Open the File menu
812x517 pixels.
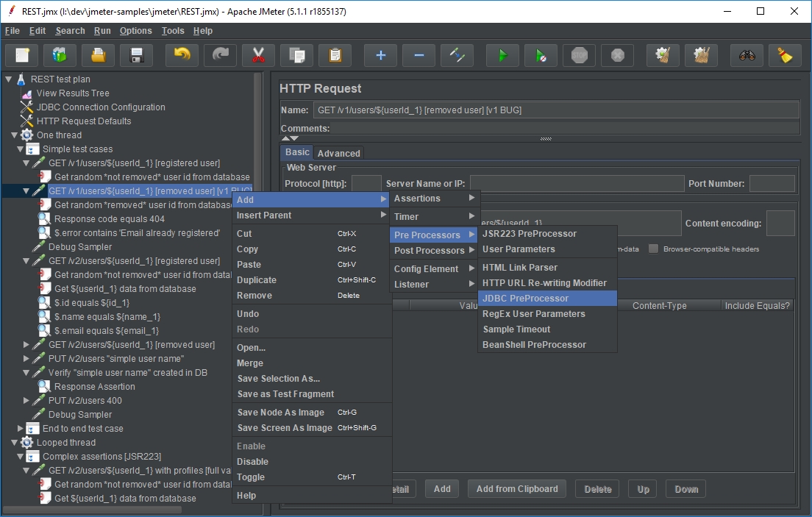[x=12, y=31]
